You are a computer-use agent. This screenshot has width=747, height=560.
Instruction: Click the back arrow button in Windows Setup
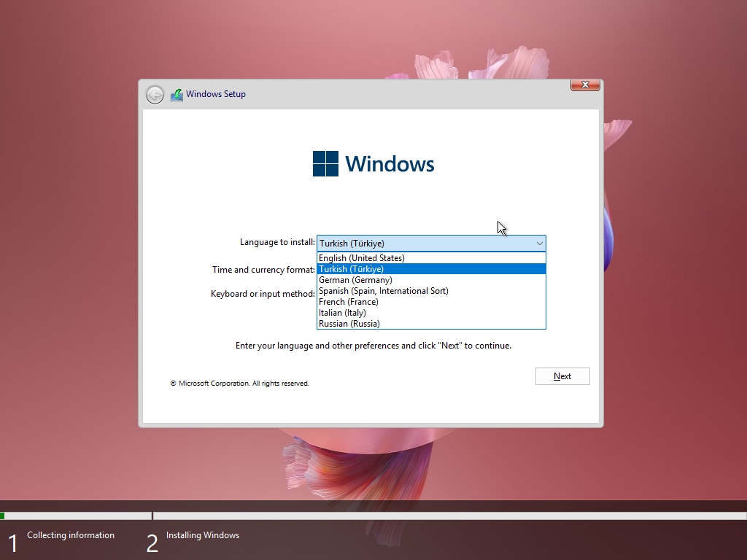[x=155, y=95]
